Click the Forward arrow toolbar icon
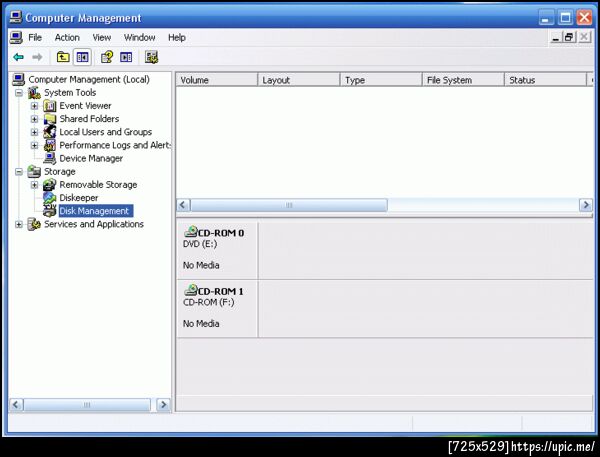 (37, 57)
